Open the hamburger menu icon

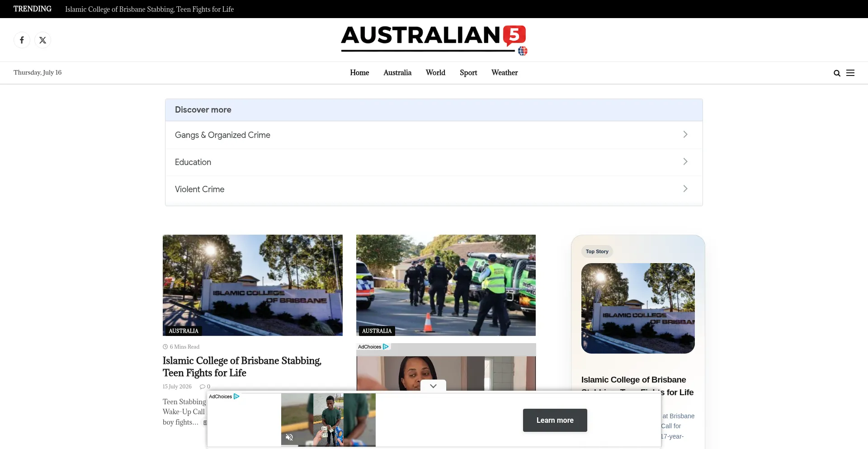pyautogui.click(x=850, y=73)
